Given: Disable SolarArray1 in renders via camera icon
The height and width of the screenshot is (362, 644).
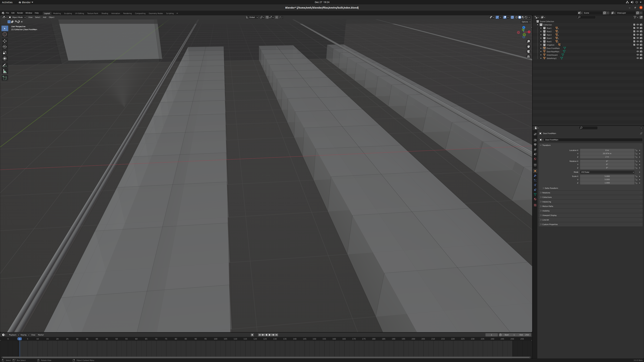Looking at the screenshot, I should [x=641, y=58].
